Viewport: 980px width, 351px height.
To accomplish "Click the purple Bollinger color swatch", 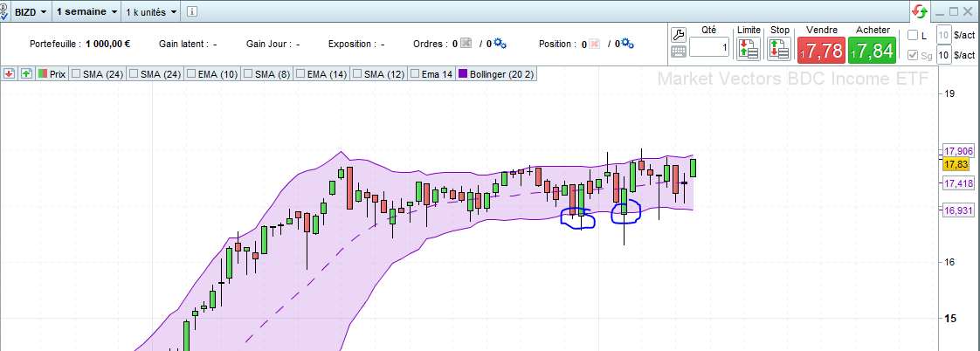I will 463,73.
